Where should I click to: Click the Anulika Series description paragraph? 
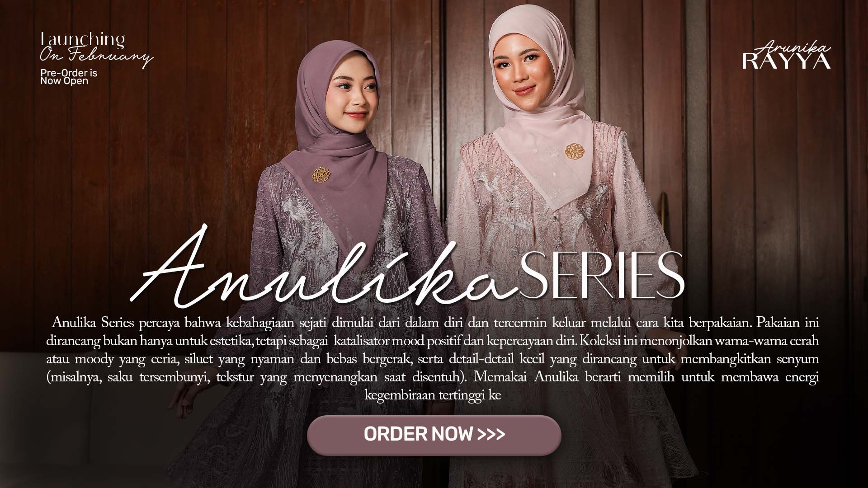(x=433, y=359)
